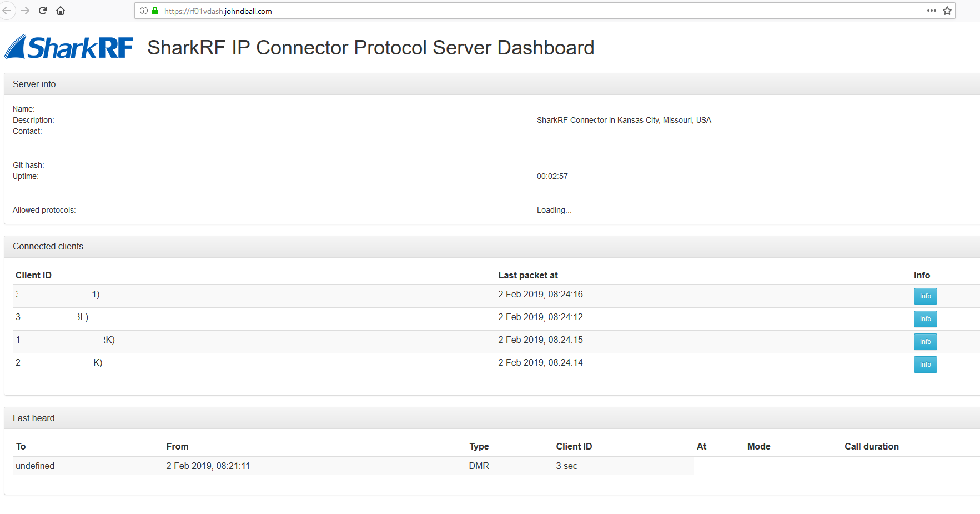Click the browser forward arrow
980x514 pixels.
25,11
